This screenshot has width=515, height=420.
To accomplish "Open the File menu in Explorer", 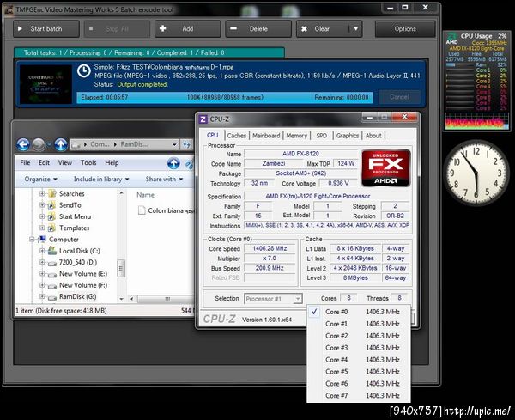I will coord(25,162).
